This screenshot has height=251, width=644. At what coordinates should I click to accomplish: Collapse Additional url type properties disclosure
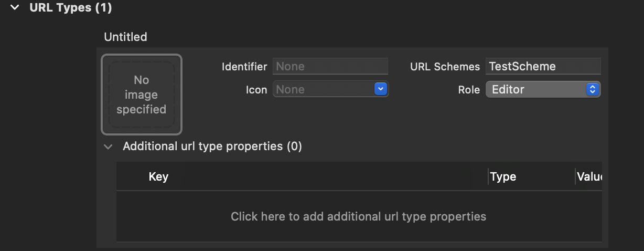tap(108, 147)
